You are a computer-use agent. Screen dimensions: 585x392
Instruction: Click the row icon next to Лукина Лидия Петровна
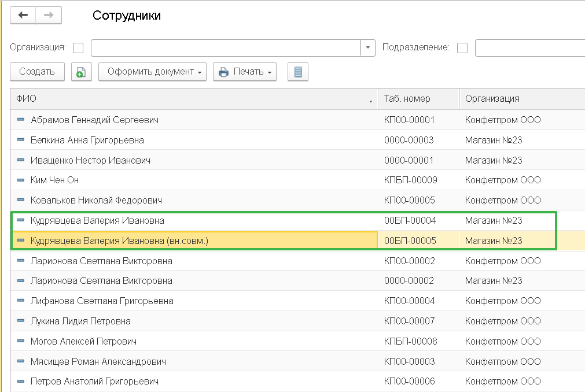[x=21, y=320]
